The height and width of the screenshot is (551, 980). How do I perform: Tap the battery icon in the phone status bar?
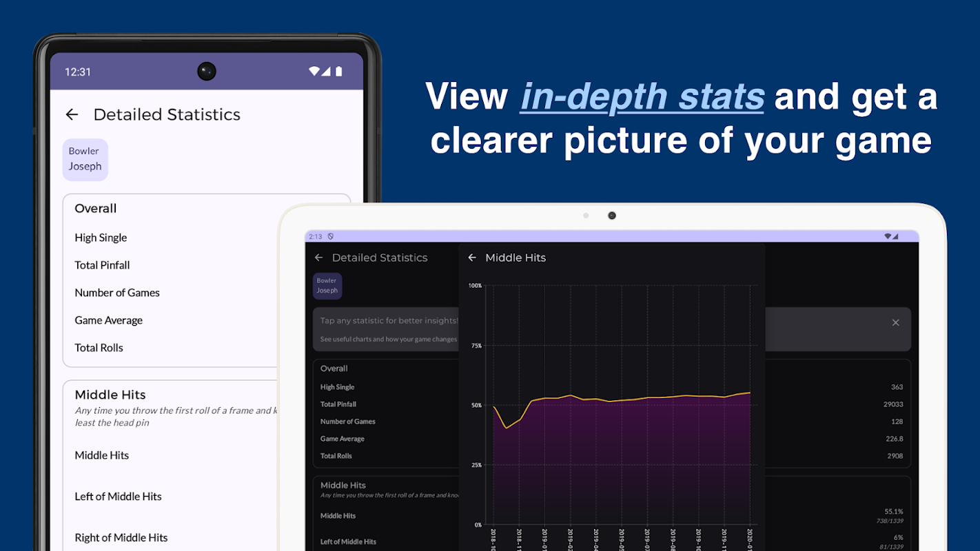(x=339, y=71)
